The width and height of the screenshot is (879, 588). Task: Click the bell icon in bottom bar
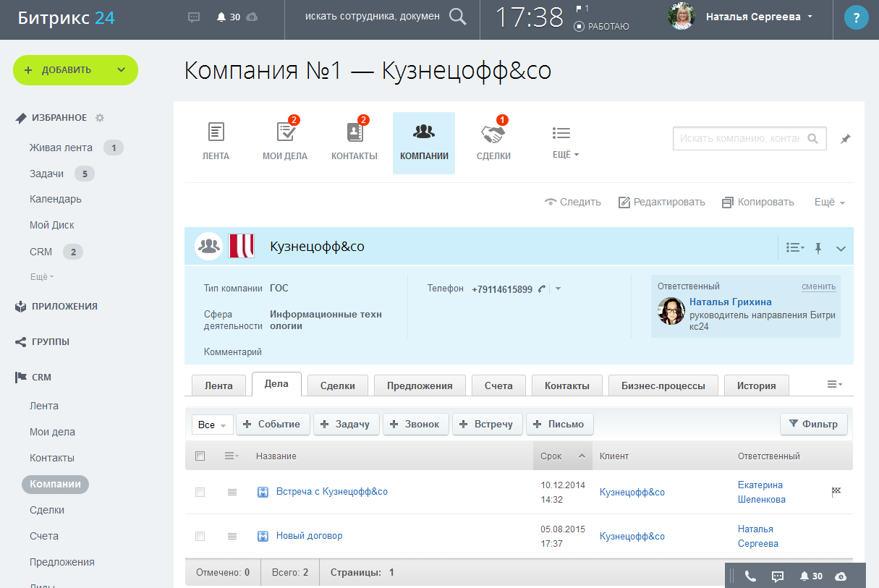[x=804, y=576]
